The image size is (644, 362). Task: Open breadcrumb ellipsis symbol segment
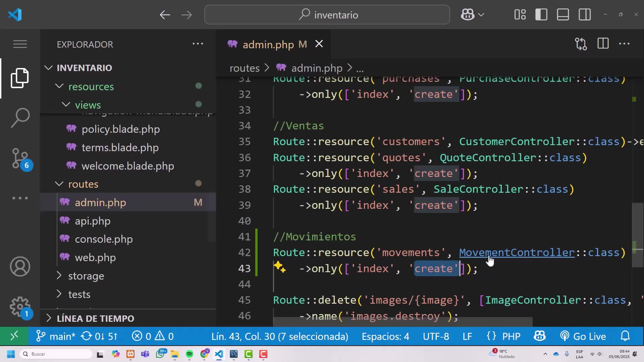tap(360, 69)
